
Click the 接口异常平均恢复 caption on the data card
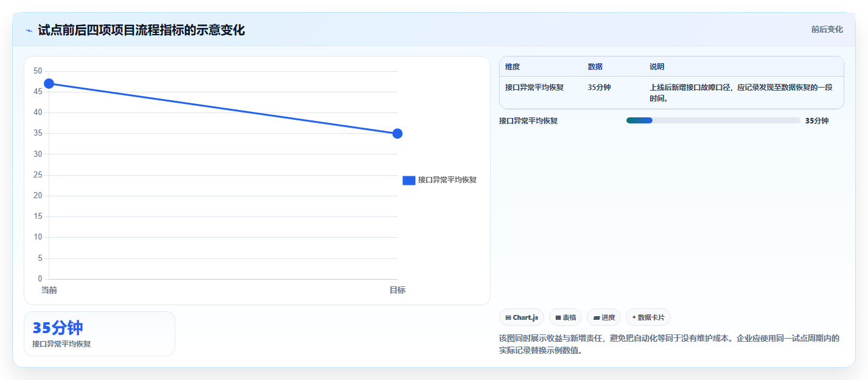tap(61, 344)
